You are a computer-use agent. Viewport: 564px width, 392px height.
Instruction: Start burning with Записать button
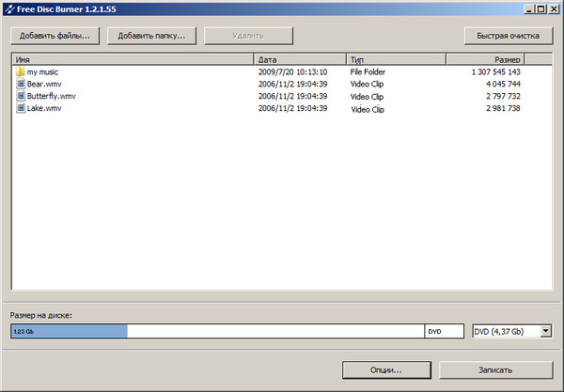[495, 370]
